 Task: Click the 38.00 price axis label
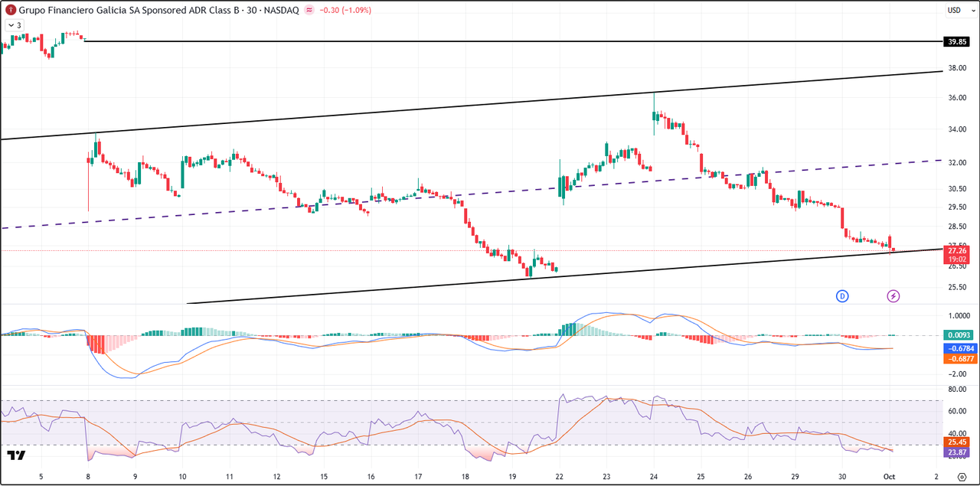point(956,68)
